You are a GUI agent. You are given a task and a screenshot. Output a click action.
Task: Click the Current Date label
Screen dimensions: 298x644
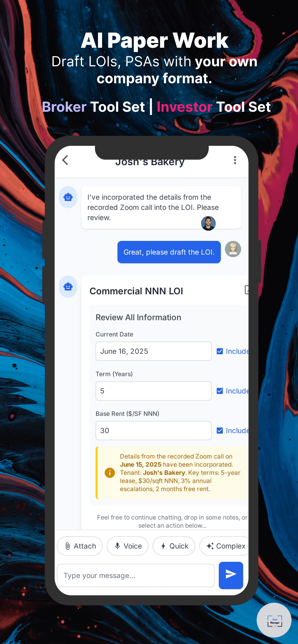tap(114, 334)
